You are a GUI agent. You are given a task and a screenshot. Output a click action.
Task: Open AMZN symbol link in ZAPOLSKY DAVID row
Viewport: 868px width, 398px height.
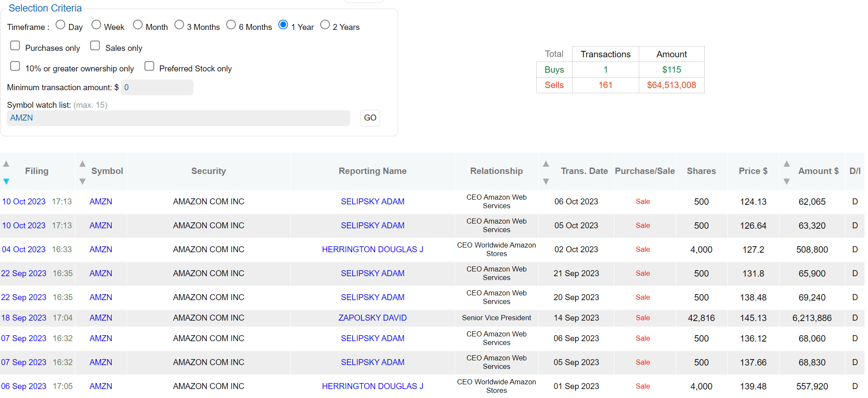tap(101, 318)
